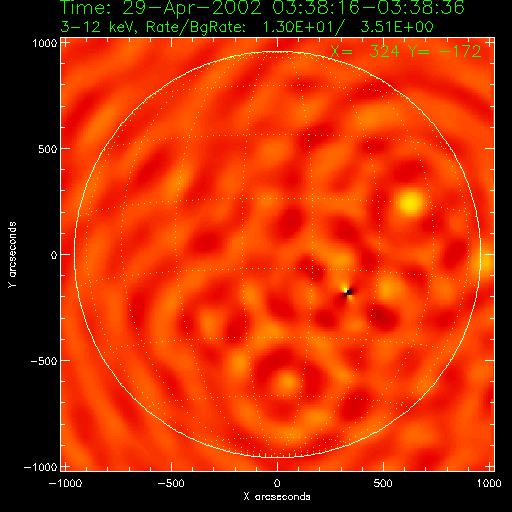Click the top of the white solar limb circle
The image size is (512, 512).
[x=277, y=52]
